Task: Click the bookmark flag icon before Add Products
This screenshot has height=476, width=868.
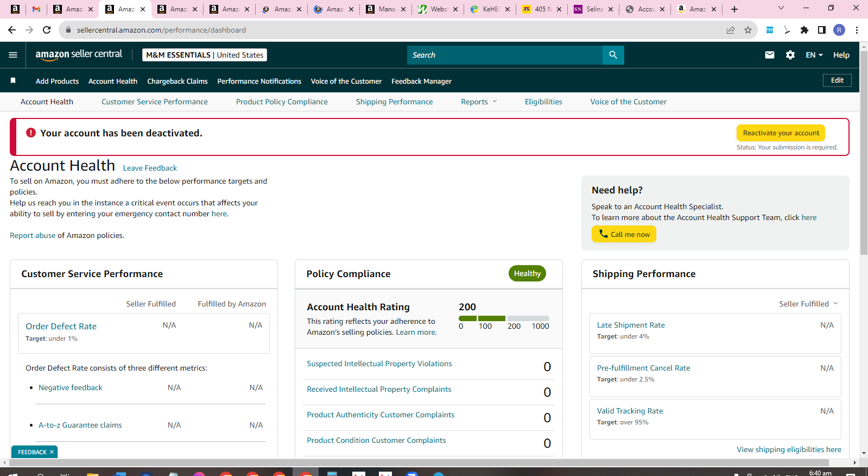Action: [13, 81]
